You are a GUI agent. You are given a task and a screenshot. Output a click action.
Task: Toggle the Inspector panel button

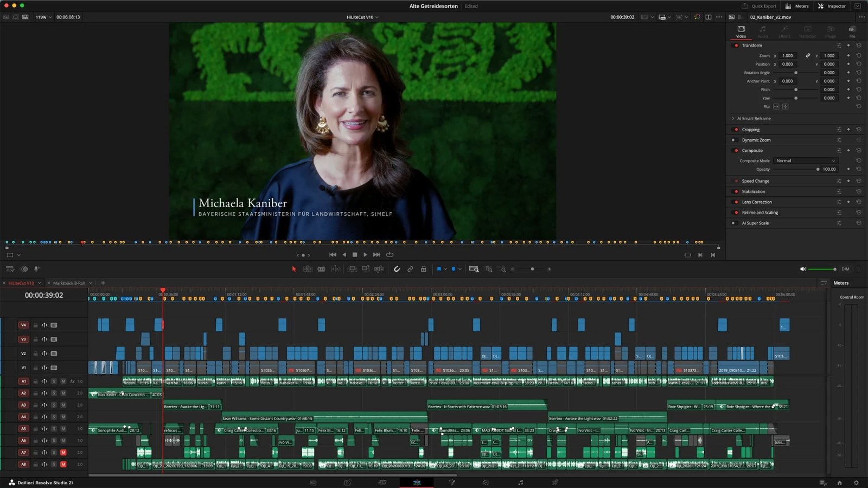832,6
